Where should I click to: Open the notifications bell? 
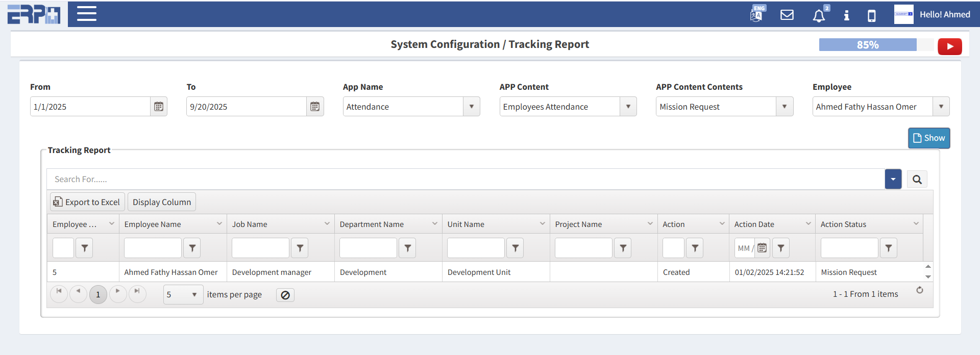tap(819, 15)
